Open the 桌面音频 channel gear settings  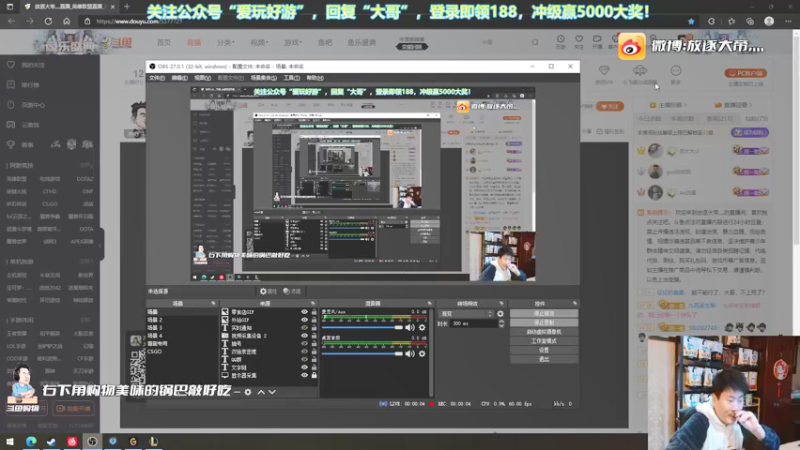click(x=422, y=354)
